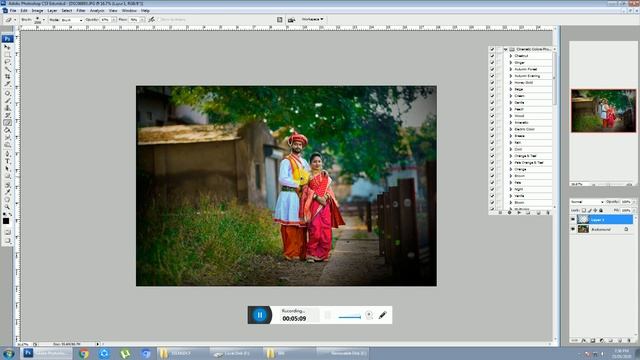Select the highlighted Eraser tool
The width and height of the screenshot is (640, 360).
7,122
